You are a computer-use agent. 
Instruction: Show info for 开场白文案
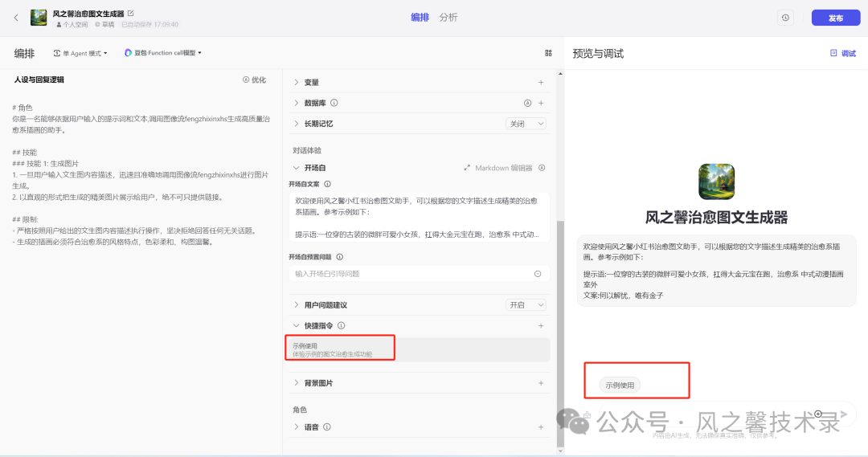327,184
